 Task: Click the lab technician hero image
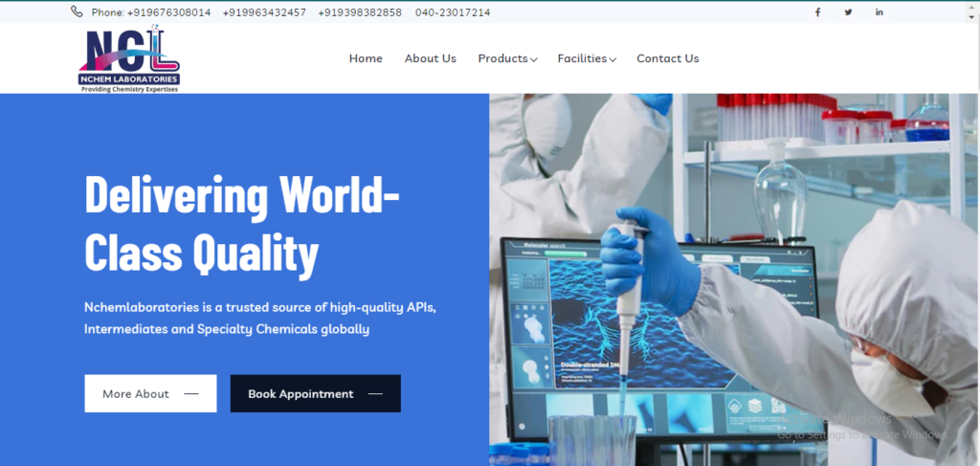(x=734, y=279)
